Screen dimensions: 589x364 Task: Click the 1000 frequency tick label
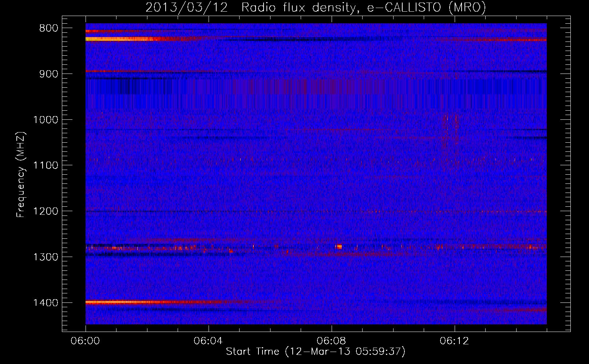[46, 120]
